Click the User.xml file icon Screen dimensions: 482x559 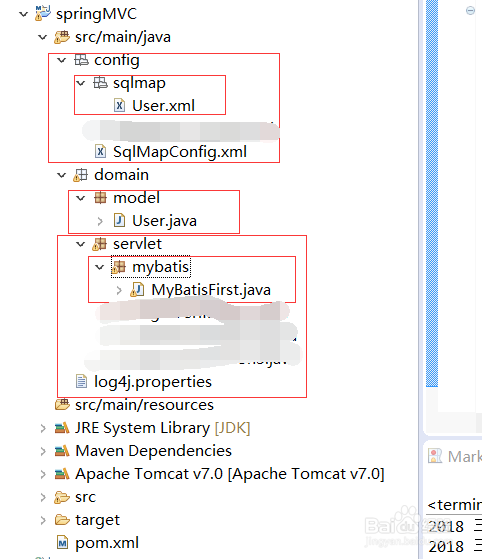pyautogui.click(x=119, y=106)
